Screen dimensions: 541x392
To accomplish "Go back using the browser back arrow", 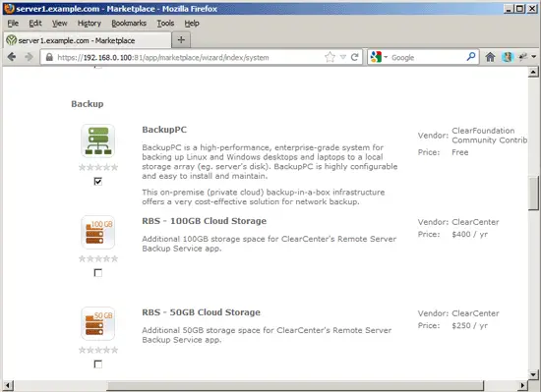I will 12,57.
